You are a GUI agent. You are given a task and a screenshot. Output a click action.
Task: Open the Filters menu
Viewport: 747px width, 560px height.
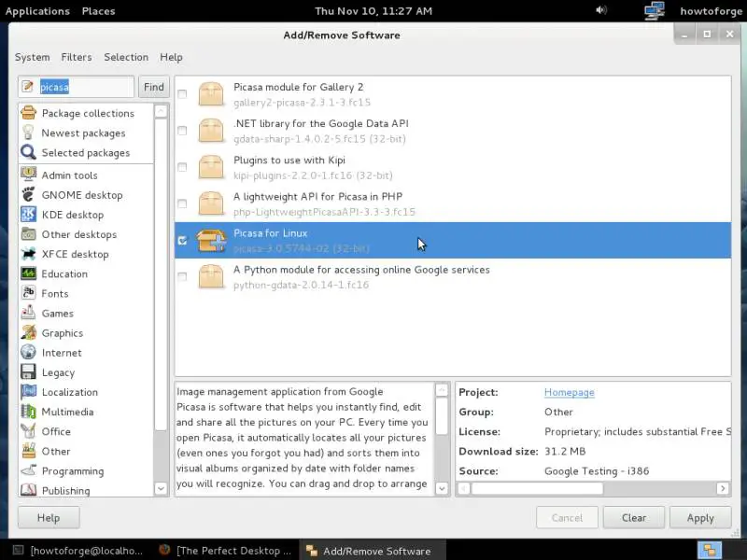(x=77, y=57)
